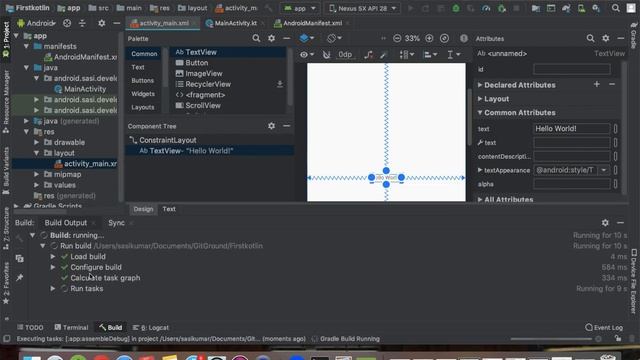Screen dimensions: 640x360
Task: Click the Debug app bug icon
Action: [x=456, y=8]
